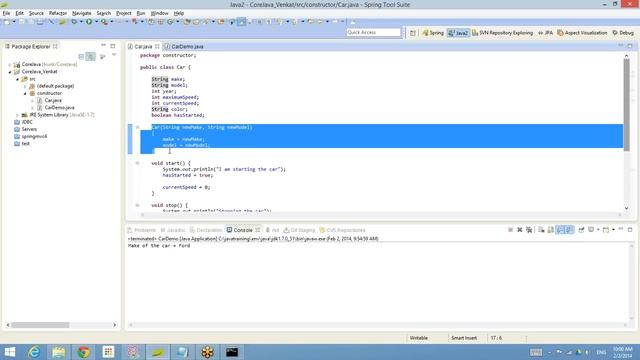
Task: Open Debug button dropdown arrow
Action: tap(81, 22)
